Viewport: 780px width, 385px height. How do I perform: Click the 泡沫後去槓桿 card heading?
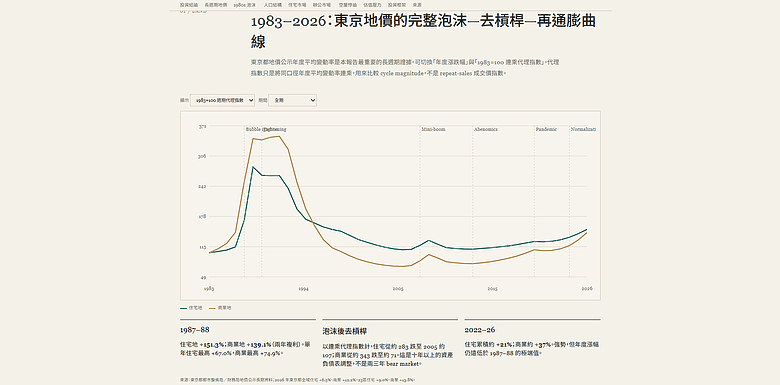pos(345,331)
